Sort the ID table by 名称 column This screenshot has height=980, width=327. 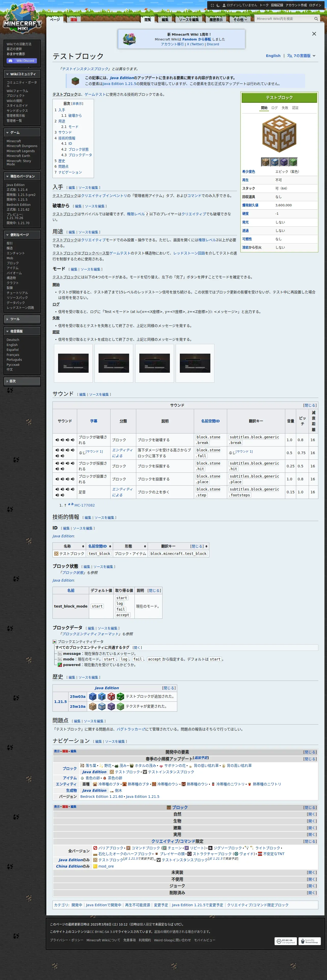pyautogui.click(x=69, y=546)
